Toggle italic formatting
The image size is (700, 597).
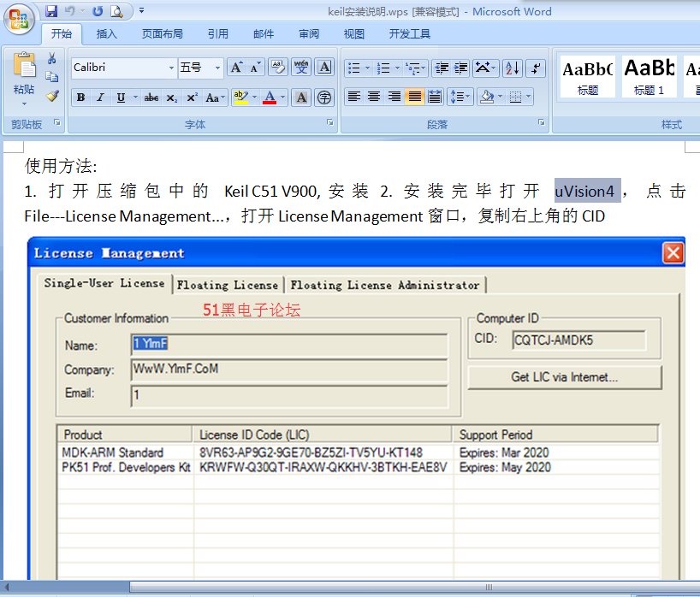pyautogui.click(x=101, y=98)
